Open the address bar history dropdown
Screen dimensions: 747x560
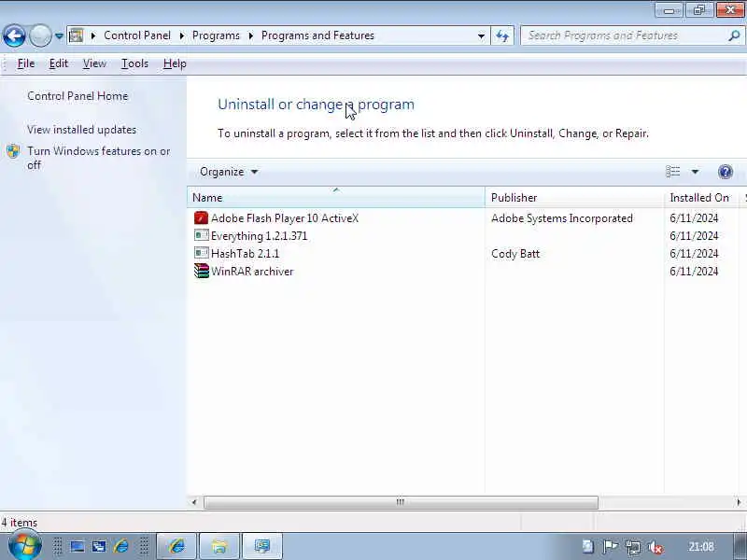[481, 35]
